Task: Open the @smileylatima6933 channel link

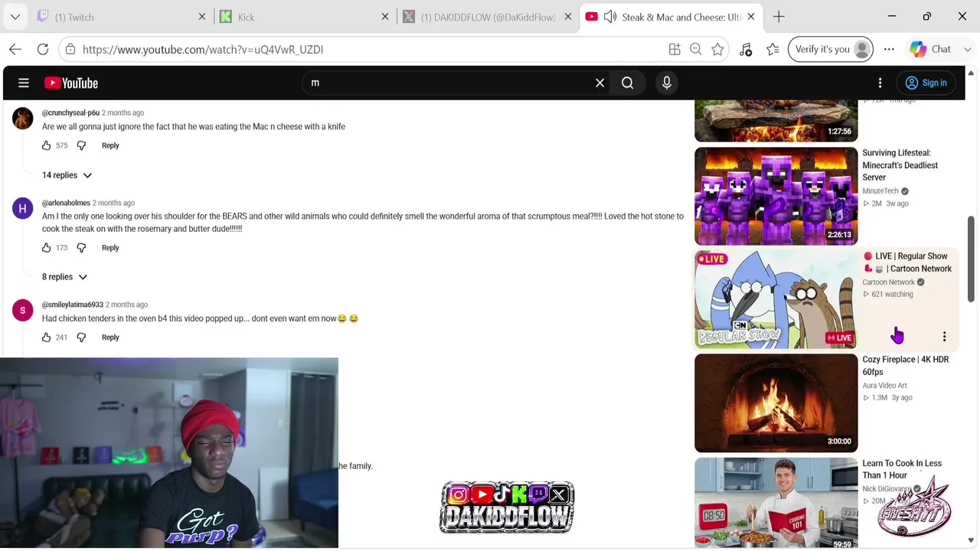Action: tap(73, 305)
